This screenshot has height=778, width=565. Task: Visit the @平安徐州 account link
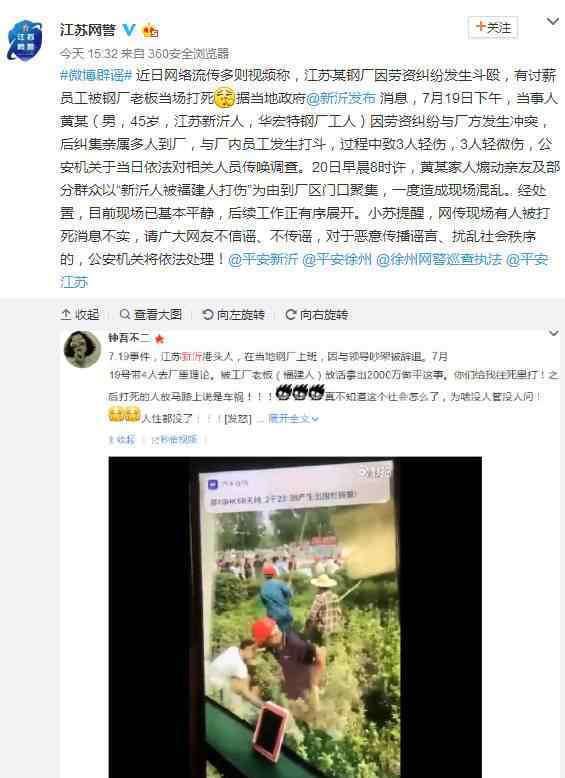click(x=337, y=259)
